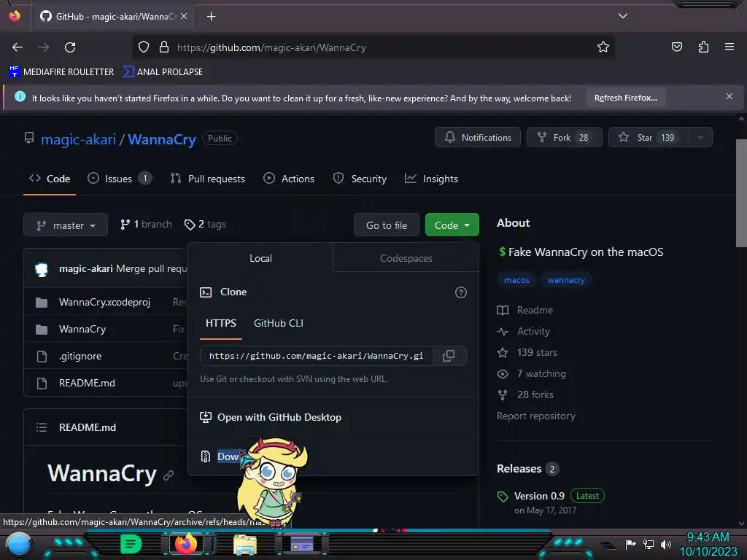747x560 pixels.
Task: Open the clone help question-mark icon
Action: (461, 292)
